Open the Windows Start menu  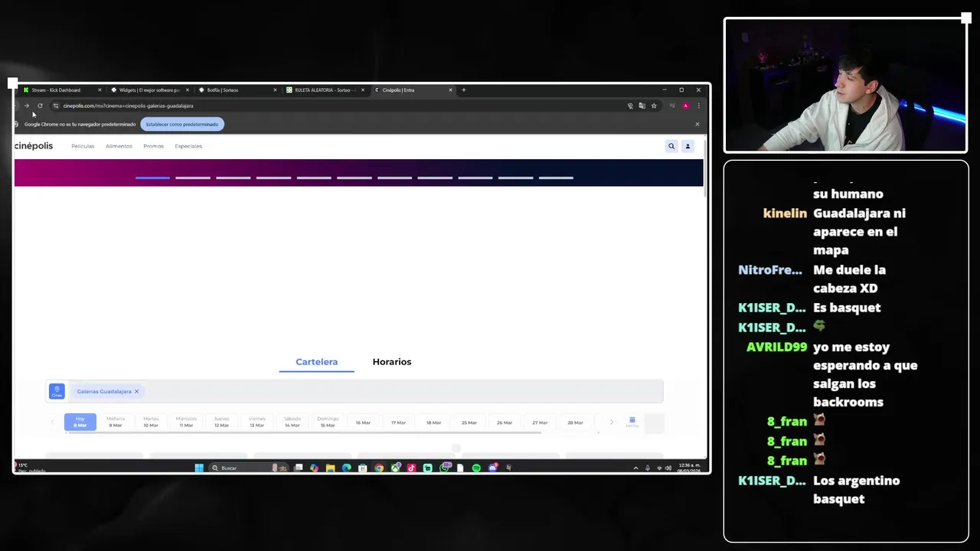199,468
